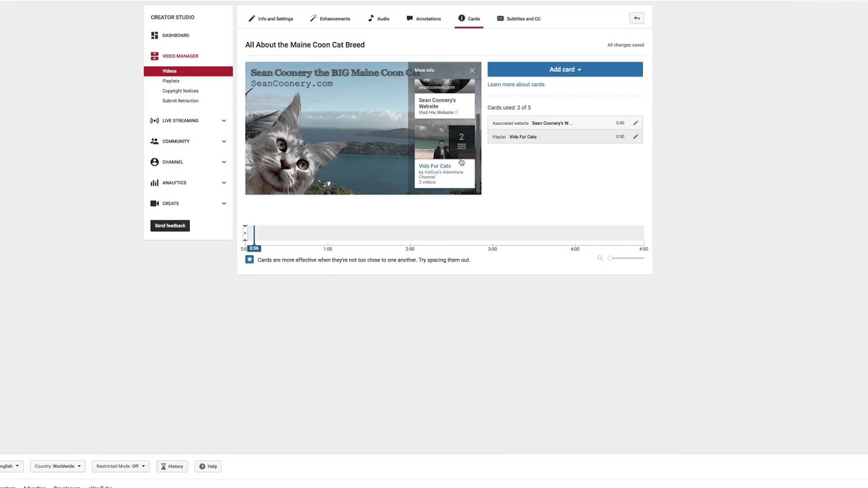Open the Vids Fur Cats playlist link

tap(435, 166)
